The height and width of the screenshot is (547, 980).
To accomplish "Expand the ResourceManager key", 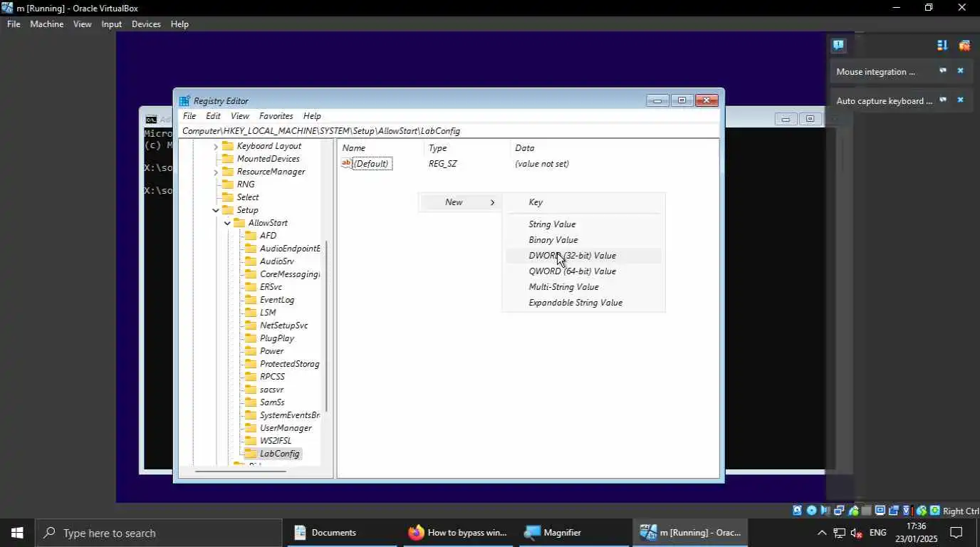I will click(x=216, y=172).
